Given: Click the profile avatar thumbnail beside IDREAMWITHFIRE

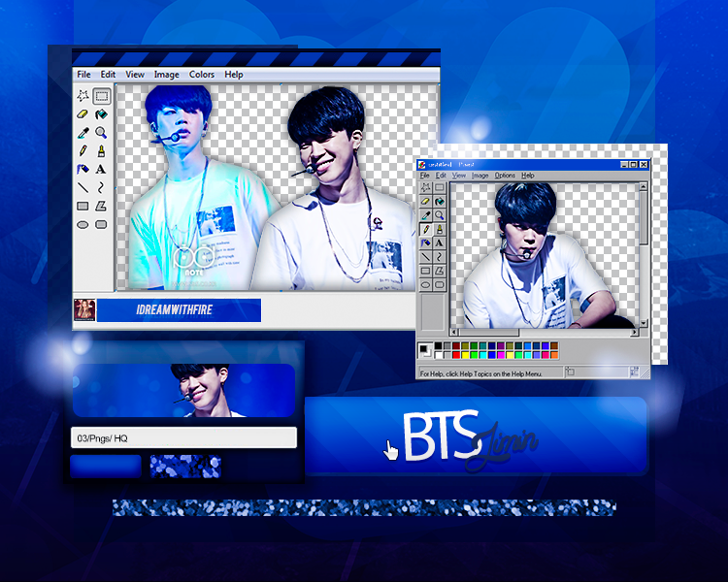Looking at the screenshot, I should coord(85,310).
